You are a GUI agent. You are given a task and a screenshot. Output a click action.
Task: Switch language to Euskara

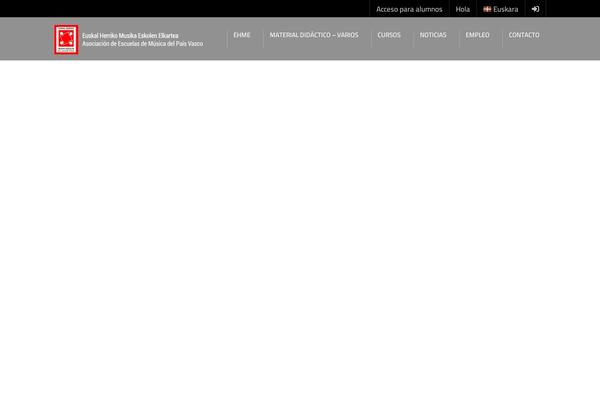tap(505, 9)
